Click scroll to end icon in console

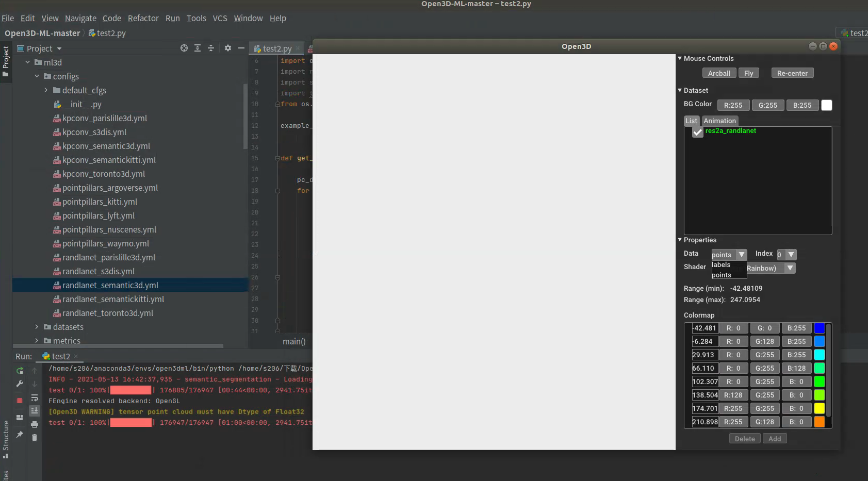[x=35, y=411]
